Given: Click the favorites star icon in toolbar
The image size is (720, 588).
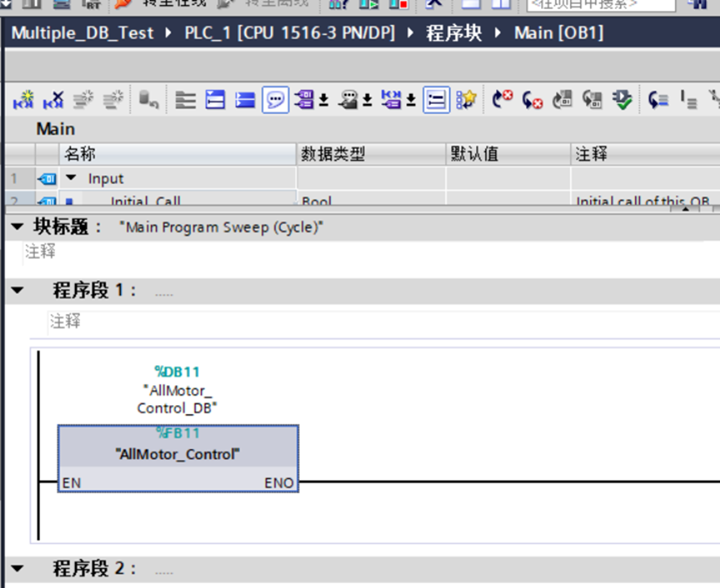Looking at the screenshot, I should tap(466, 100).
